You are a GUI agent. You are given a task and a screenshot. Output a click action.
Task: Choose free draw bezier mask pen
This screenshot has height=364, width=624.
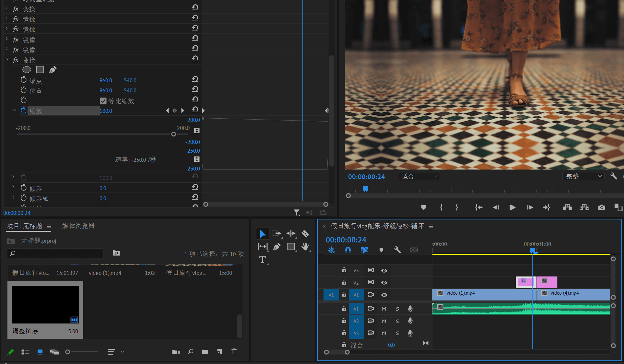[x=53, y=70]
